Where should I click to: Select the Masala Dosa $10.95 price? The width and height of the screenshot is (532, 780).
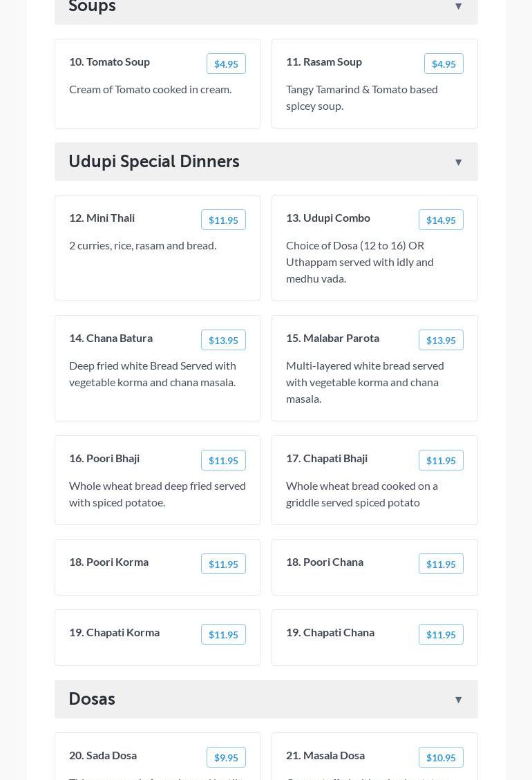[441, 757]
